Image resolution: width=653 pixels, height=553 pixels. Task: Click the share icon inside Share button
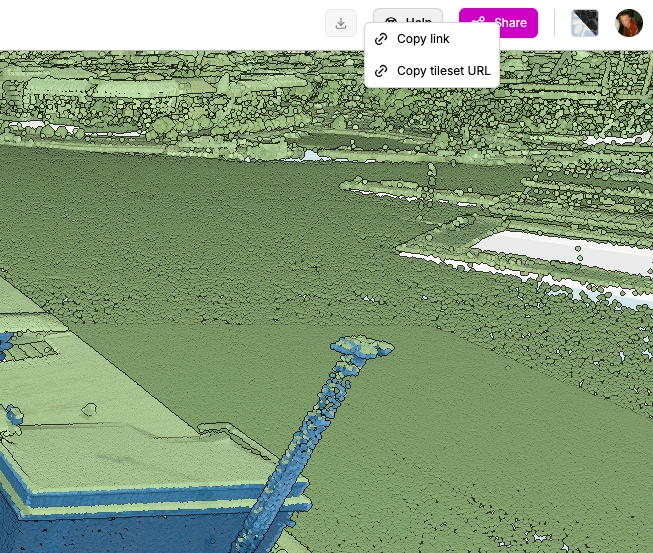pyautogui.click(x=479, y=23)
